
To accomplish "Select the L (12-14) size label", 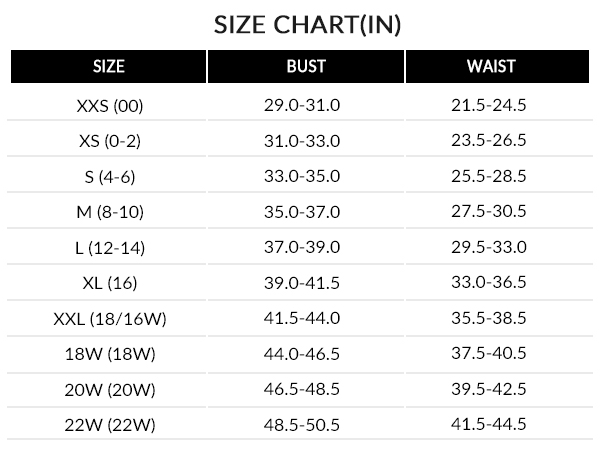I will (x=110, y=248).
